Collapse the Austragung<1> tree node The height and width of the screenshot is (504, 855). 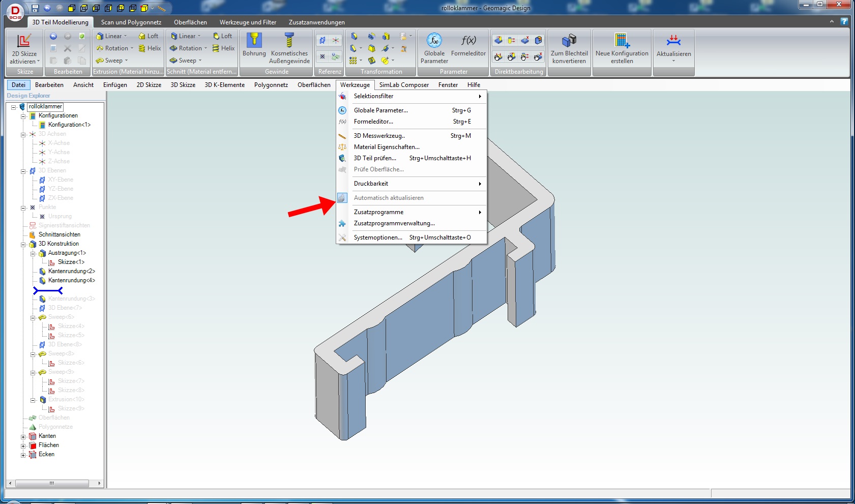click(x=33, y=254)
